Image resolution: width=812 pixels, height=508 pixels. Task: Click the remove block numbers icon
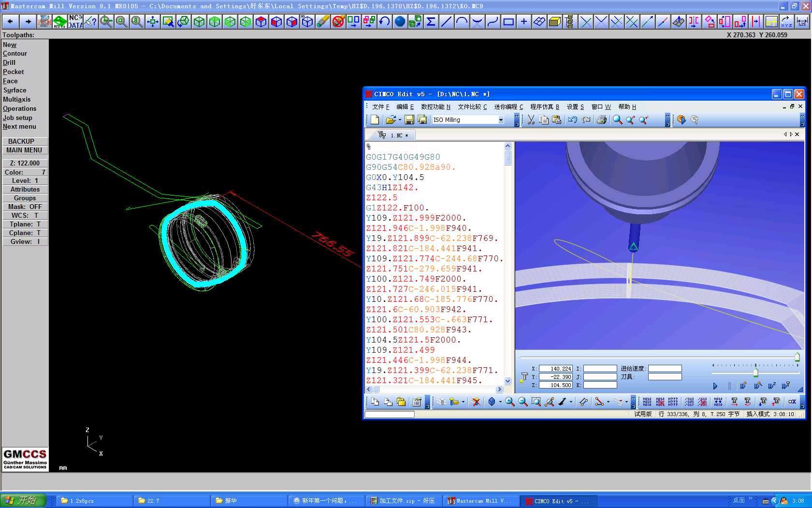click(x=660, y=402)
